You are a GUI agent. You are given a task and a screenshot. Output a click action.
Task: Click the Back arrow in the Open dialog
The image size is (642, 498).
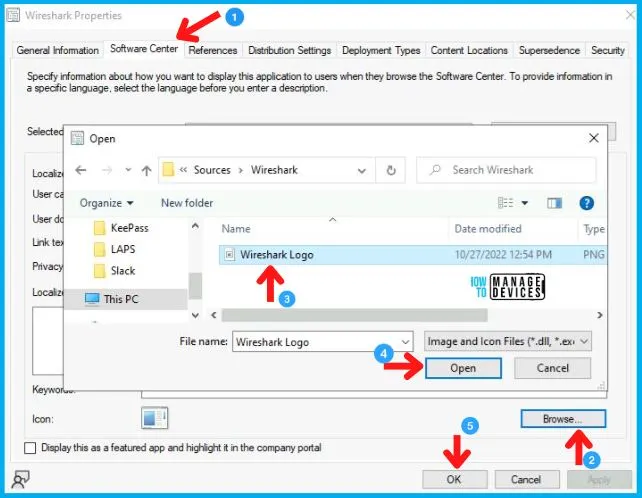(x=81, y=170)
